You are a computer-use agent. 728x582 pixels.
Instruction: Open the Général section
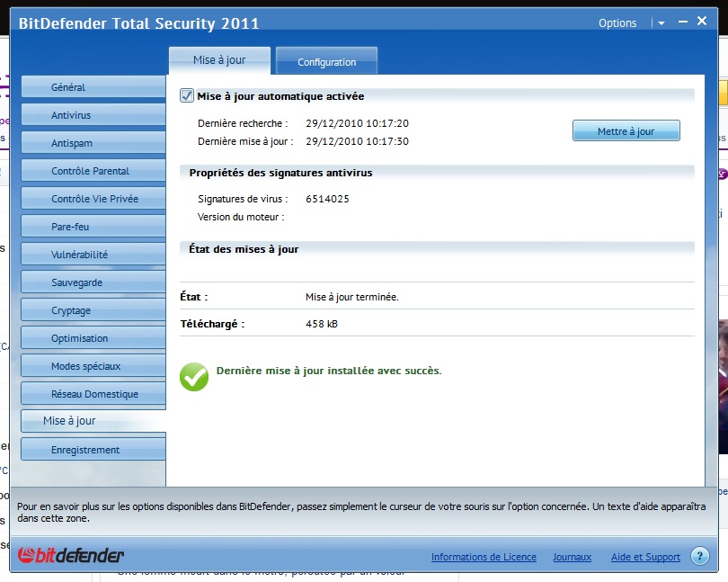coord(93,87)
